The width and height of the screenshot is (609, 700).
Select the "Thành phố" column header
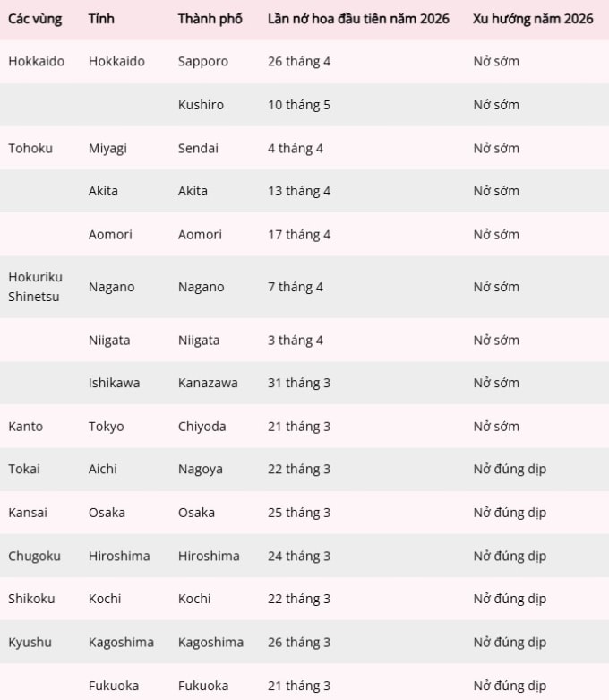tap(210, 19)
